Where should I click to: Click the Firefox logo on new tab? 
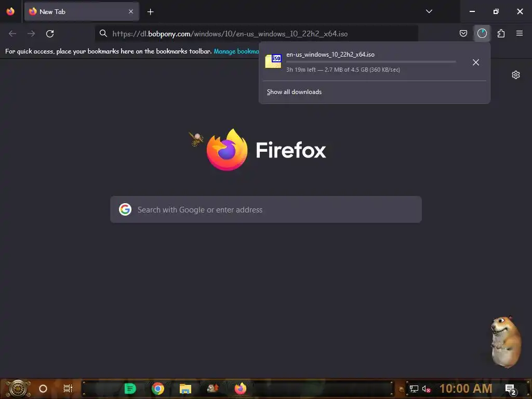coord(227,150)
